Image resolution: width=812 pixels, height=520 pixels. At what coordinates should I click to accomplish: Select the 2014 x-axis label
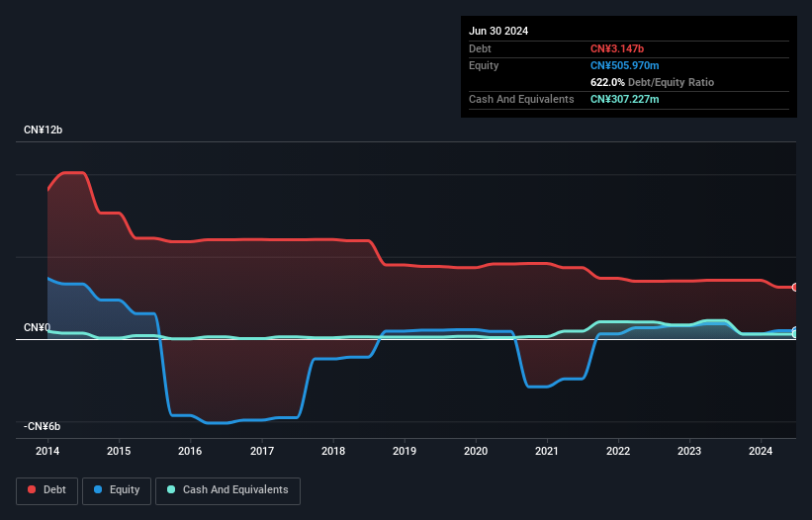pos(47,451)
